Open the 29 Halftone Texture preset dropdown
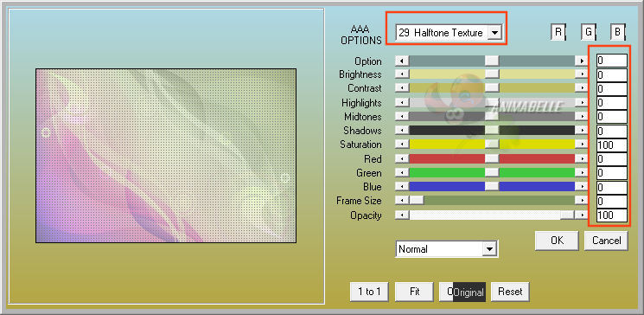 coord(449,33)
